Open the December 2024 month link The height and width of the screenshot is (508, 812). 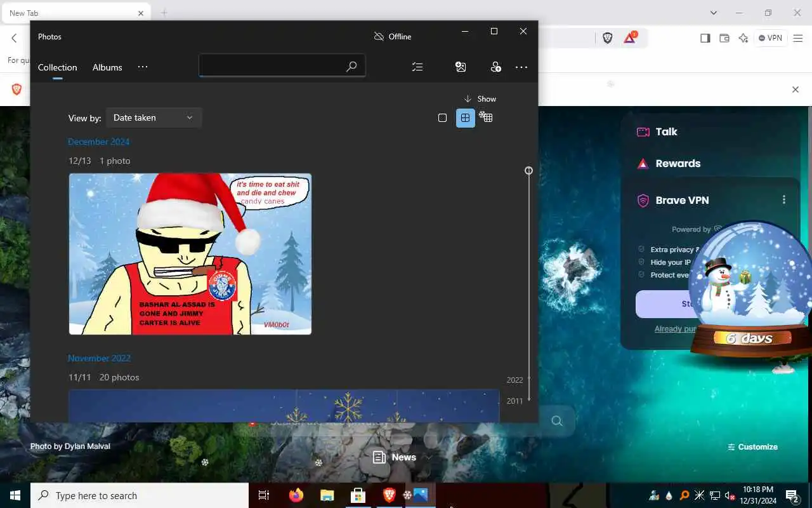(98, 142)
